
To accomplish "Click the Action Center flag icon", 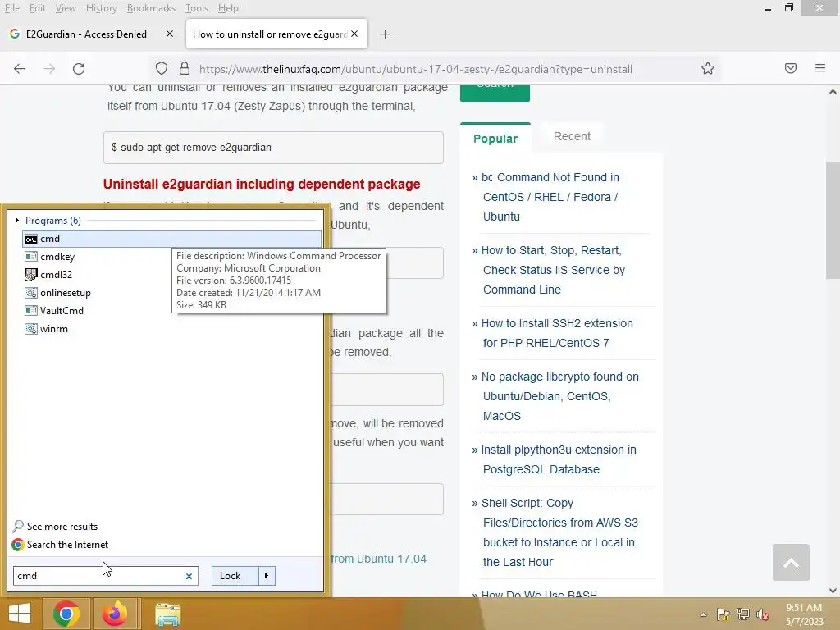I will [x=723, y=614].
